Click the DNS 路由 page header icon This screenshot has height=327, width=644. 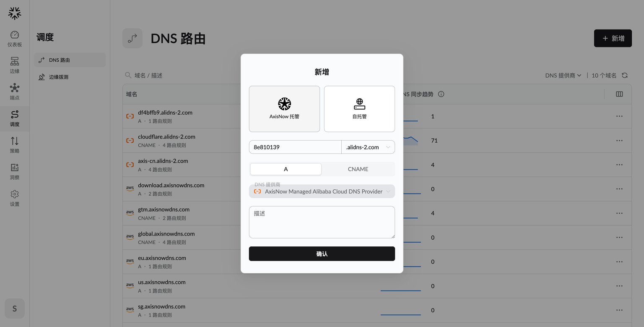(x=132, y=38)
